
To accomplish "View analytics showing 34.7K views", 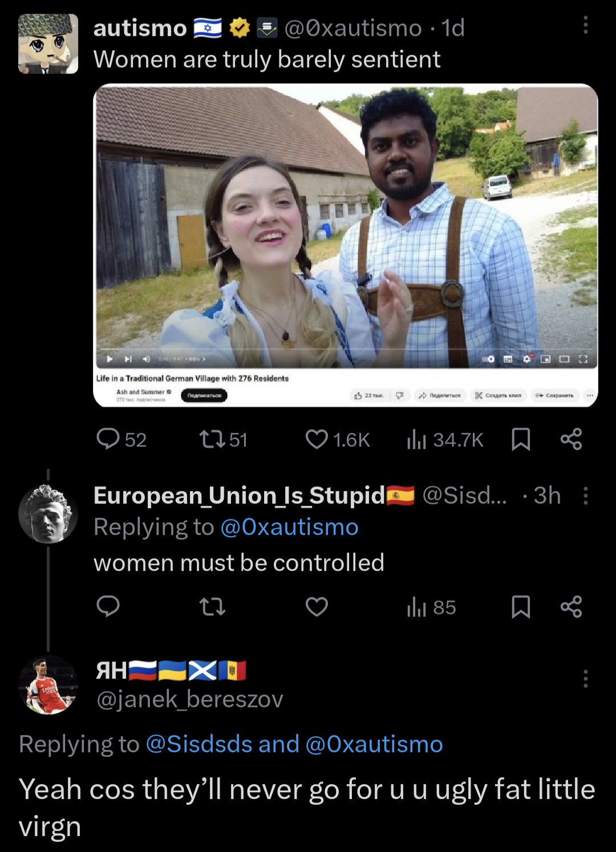I will point(445,439).
